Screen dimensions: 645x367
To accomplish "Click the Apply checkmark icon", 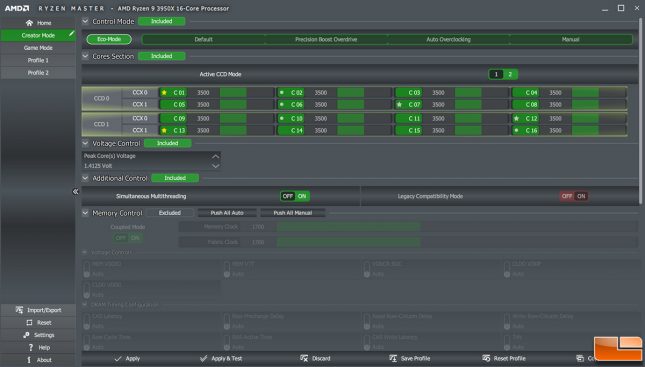I will pos(118,359).
